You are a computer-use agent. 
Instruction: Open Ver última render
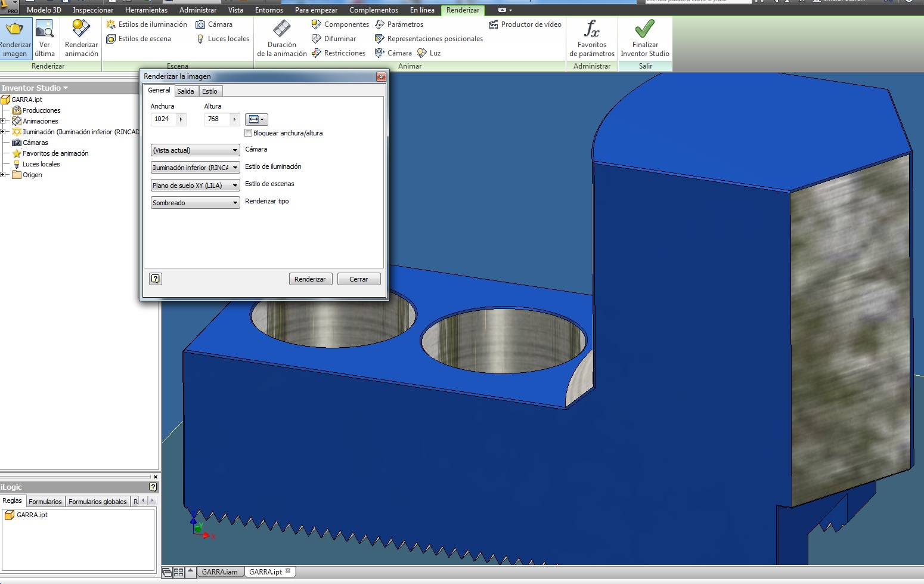click(x=45, y=38)
